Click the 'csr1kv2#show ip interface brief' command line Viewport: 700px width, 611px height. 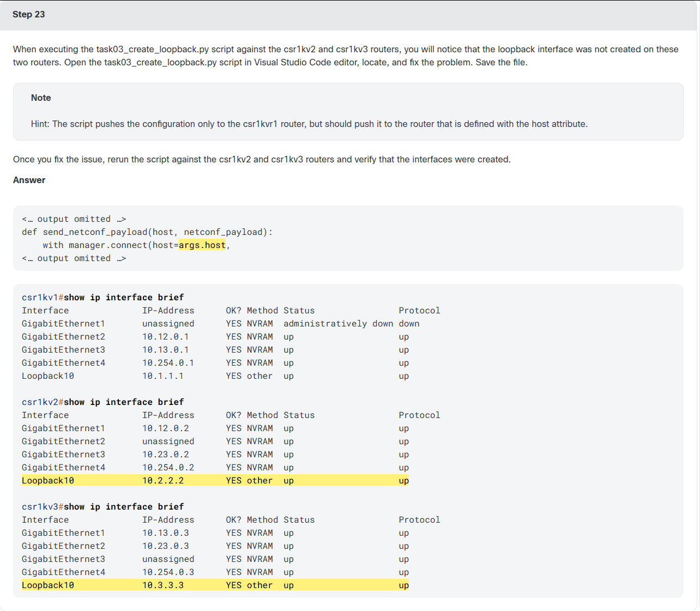pyautogui.click(x=103, y=402)
